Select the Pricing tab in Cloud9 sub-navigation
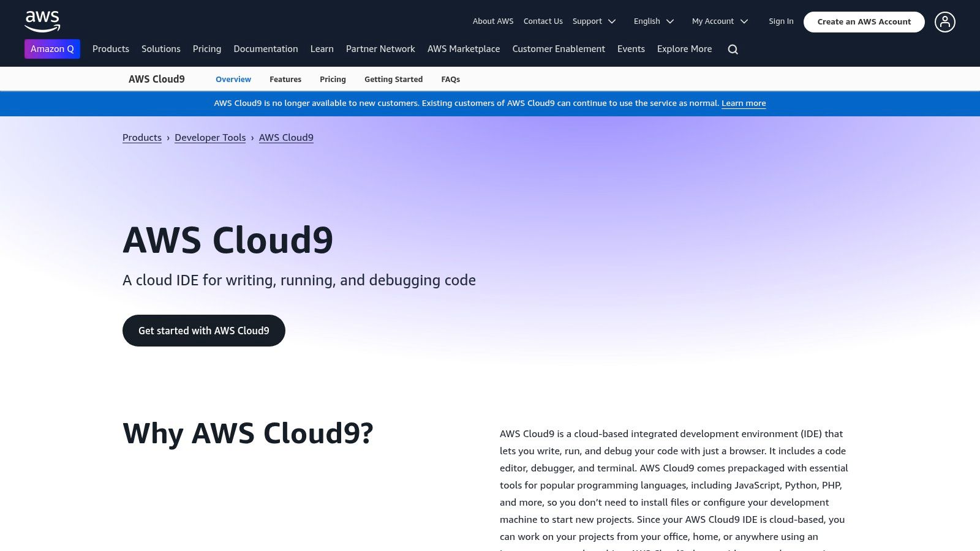The height and width of the screenshot is (551, 980). point(333,80)
